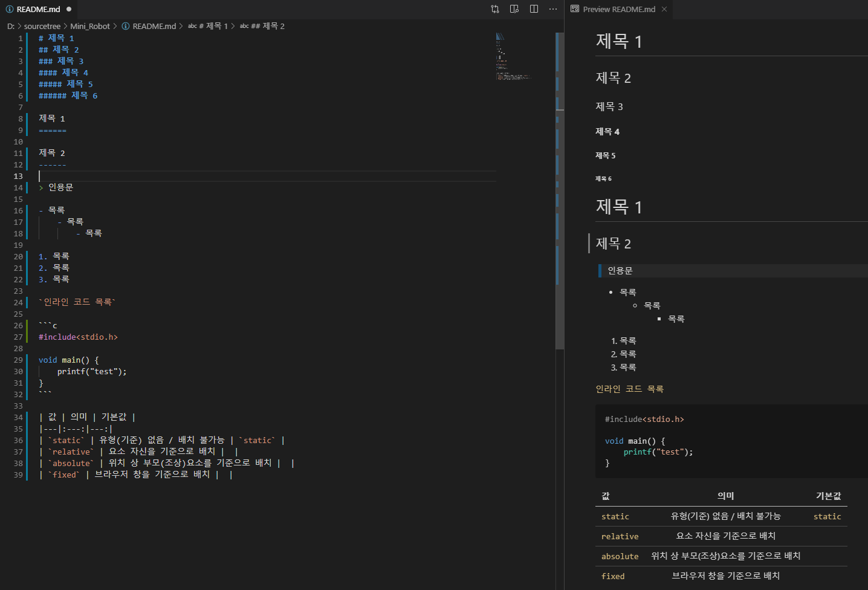Click '#include<stdio.h>' in the editor
The height and width of the screenshot is (590, 868).
[78, 337]
